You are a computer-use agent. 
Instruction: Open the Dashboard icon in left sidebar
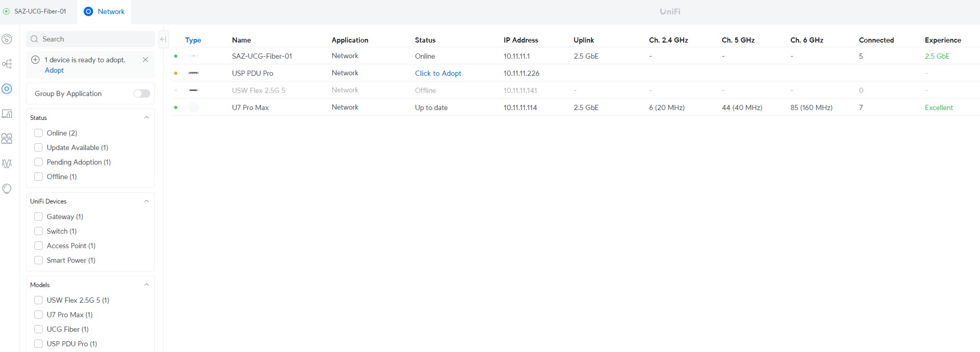tap(7, 39)
